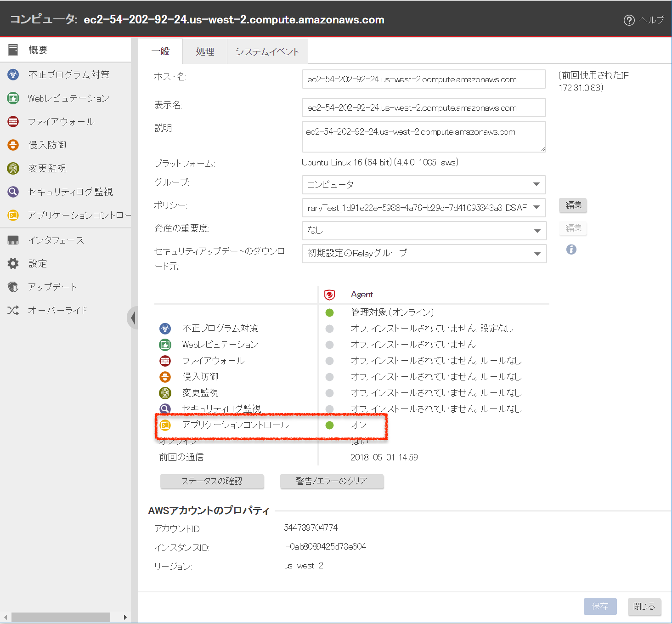Switch to the 処理 tab
Image resolution: width=672 pixels, height=624 pixels.
click(205, 51)
